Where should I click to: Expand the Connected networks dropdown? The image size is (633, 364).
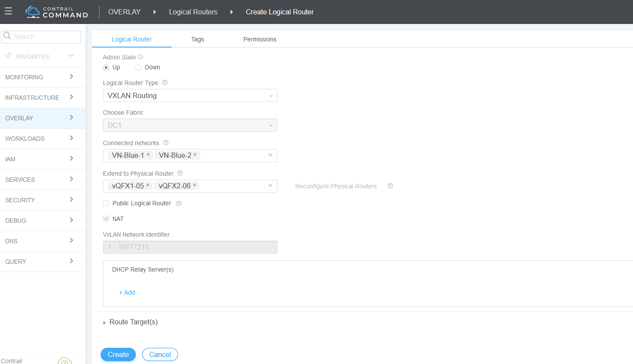270,155
